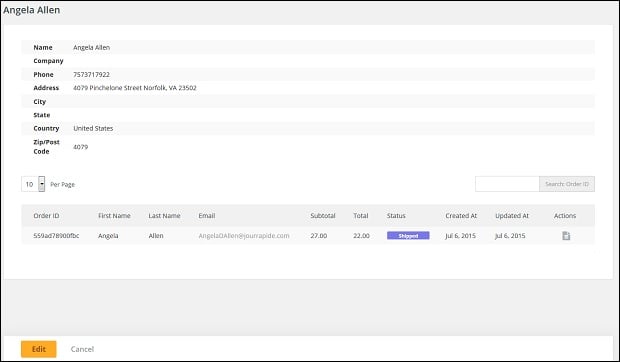Focus the order search input field
This screenshot has width=620, height=362.
507,184
